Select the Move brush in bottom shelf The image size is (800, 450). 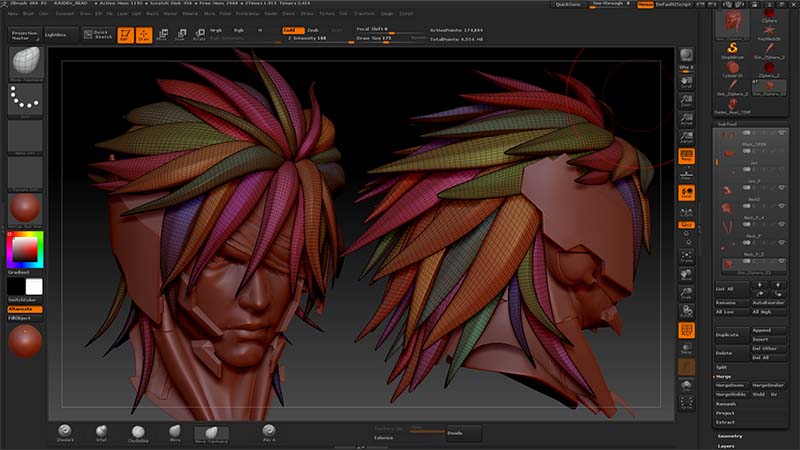[x=175, y=433]
